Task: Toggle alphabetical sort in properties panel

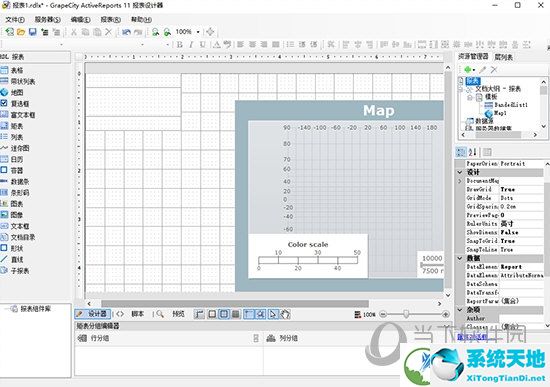Action: (x=472, y=152)
